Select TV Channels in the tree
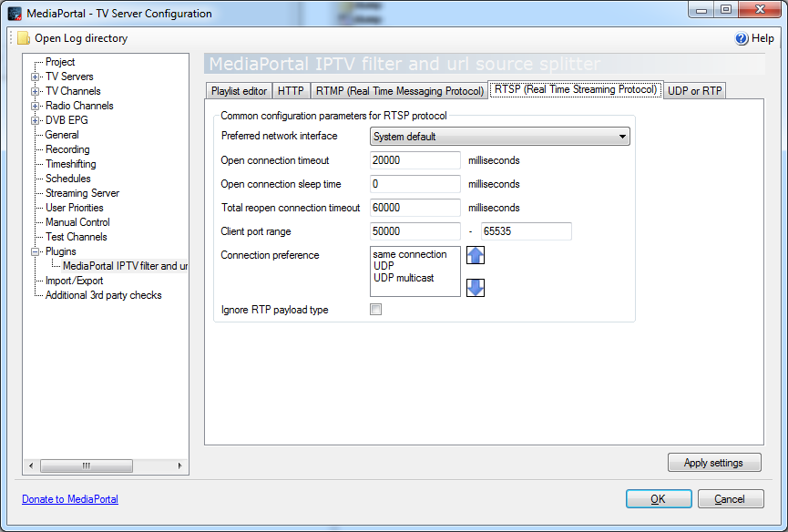Viewport: 788px width, 532px height. tap(73, 91)
